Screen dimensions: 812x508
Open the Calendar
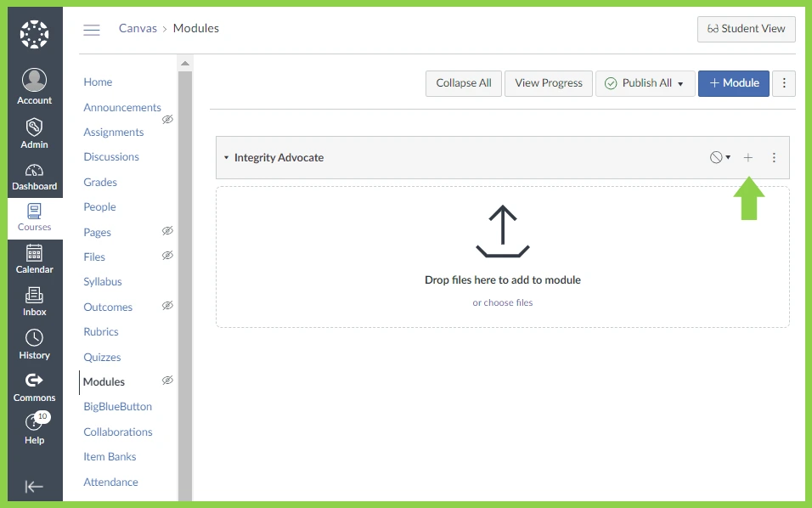point(34,259)
